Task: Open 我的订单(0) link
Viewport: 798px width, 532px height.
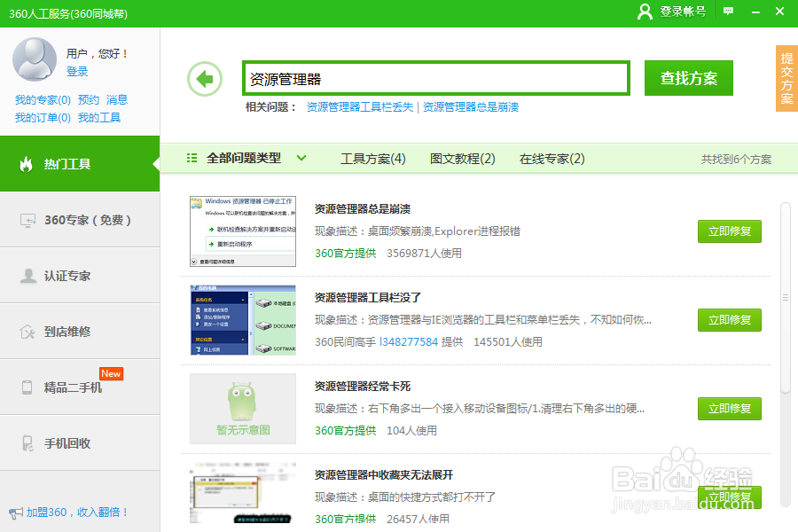Action: 43,118
